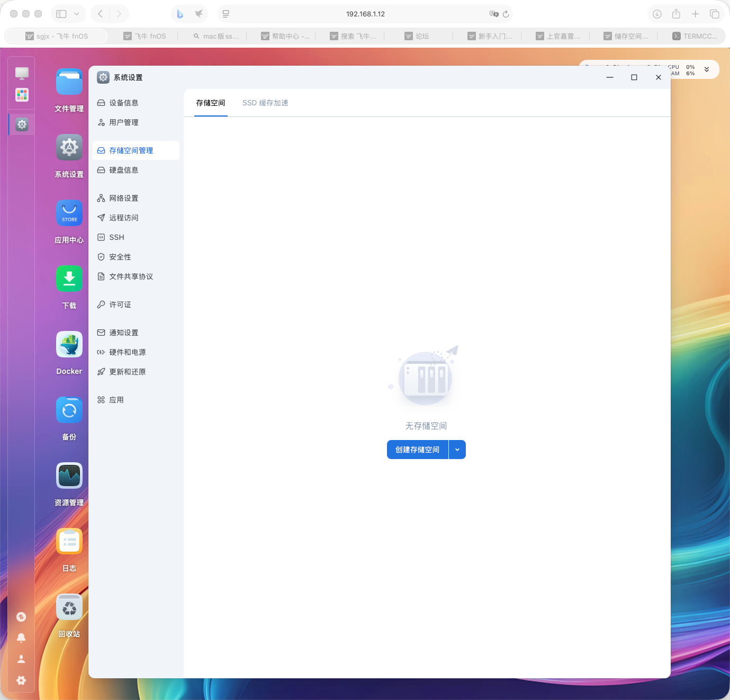The width and height of the screenshot is (730, 700).
Task: Open the 应用中心 app store
Action: click(69, 213)
